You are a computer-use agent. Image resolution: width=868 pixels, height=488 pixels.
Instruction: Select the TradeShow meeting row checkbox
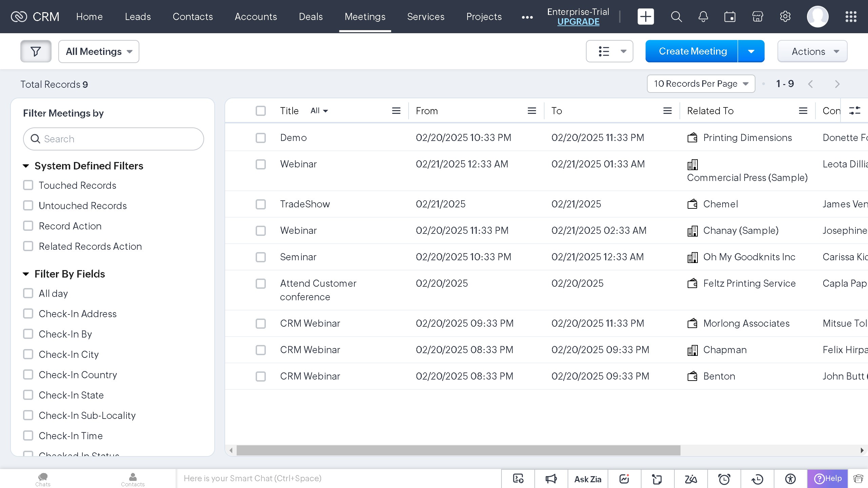tap(260, 204)
